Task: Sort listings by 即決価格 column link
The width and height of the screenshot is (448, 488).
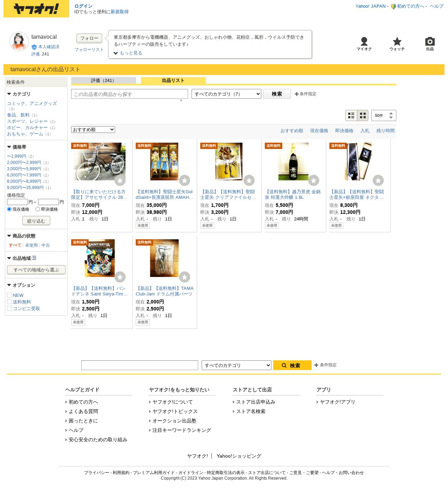Action: coord(344,131)
